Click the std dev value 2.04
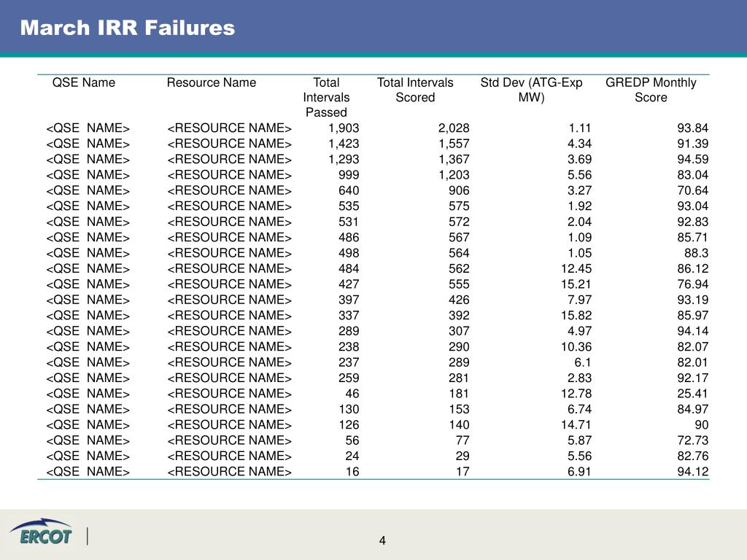Image resolution: width=747 pixels, height=560 pixels. point(579,222)
